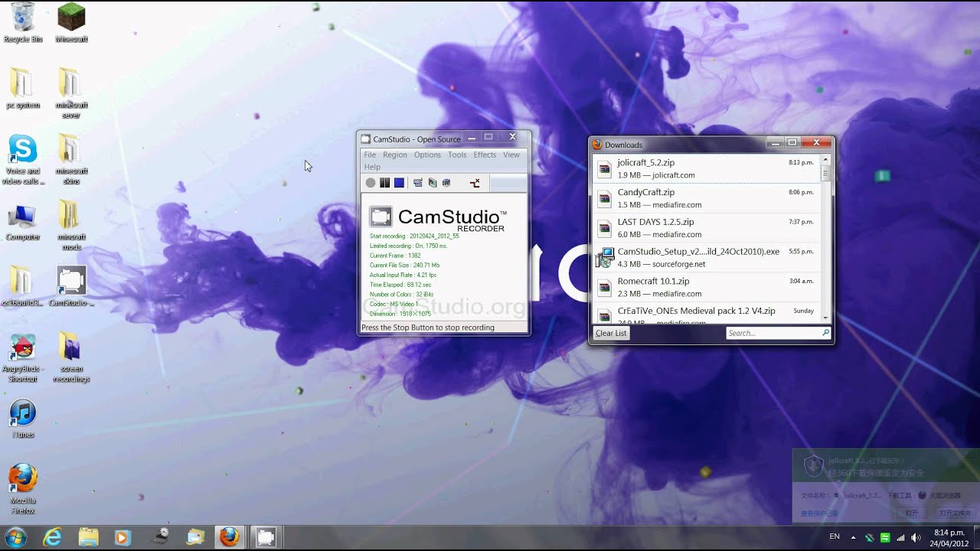
Task: Click the taskbar clock showing 8:14 p.m.
Action: coord(949,537)
